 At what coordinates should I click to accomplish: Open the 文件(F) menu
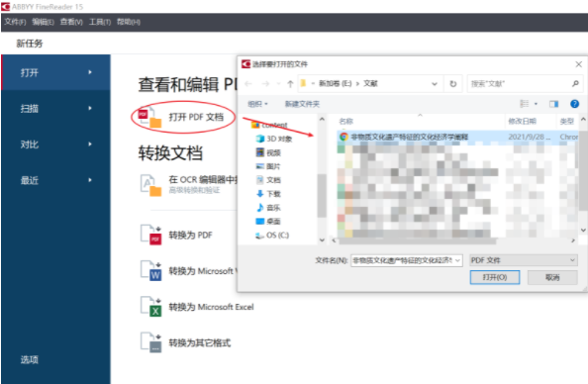pos(15,22)
